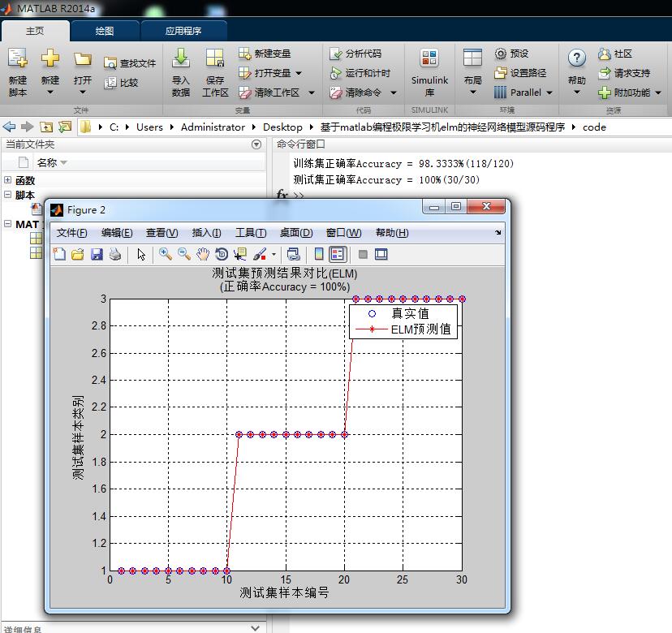Screen dimensions: 672x633
Task: Go up one folder level icon
Action: [46, 127]
